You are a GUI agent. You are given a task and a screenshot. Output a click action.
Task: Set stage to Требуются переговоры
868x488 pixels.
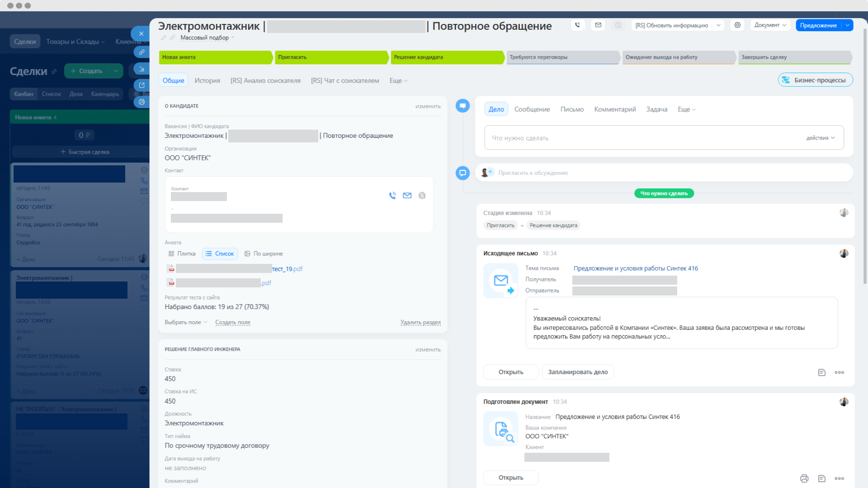pyautogui.click(x=563, y=57)
